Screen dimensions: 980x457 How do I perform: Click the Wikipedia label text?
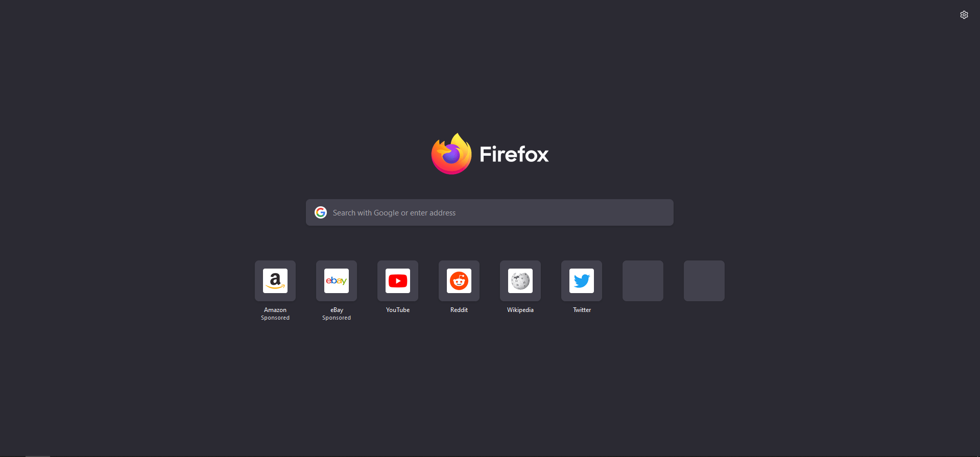coord(520,310)
